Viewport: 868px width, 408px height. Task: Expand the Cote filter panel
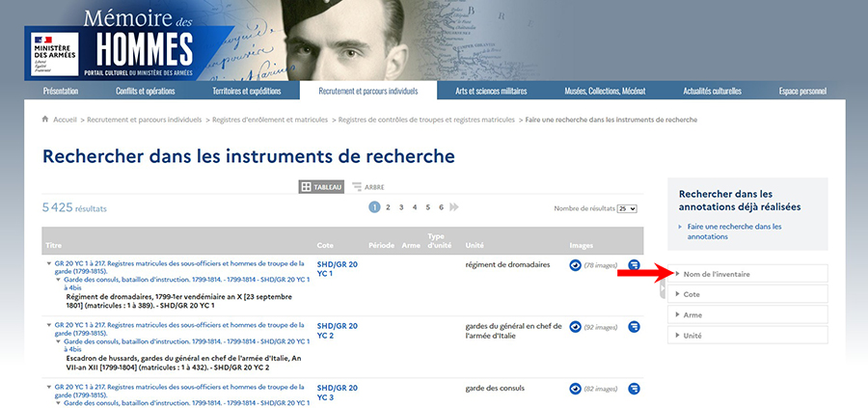(747, 294)
